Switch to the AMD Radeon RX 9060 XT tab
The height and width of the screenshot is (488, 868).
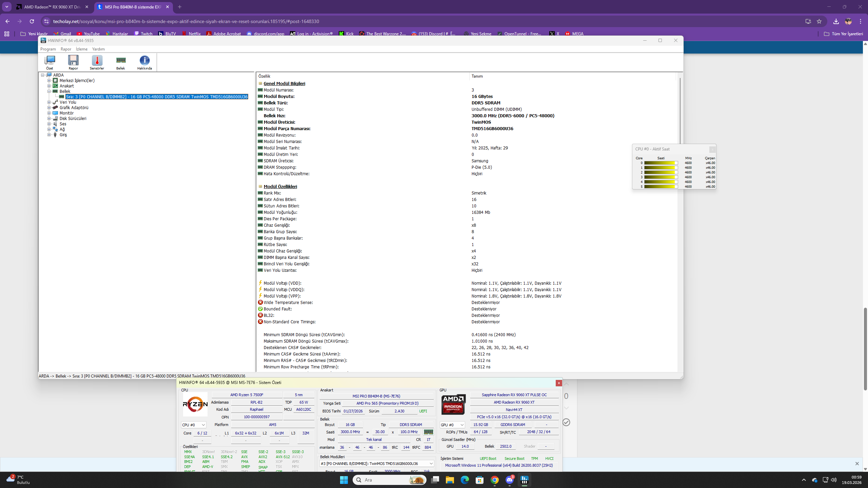[x=53, y=7]
